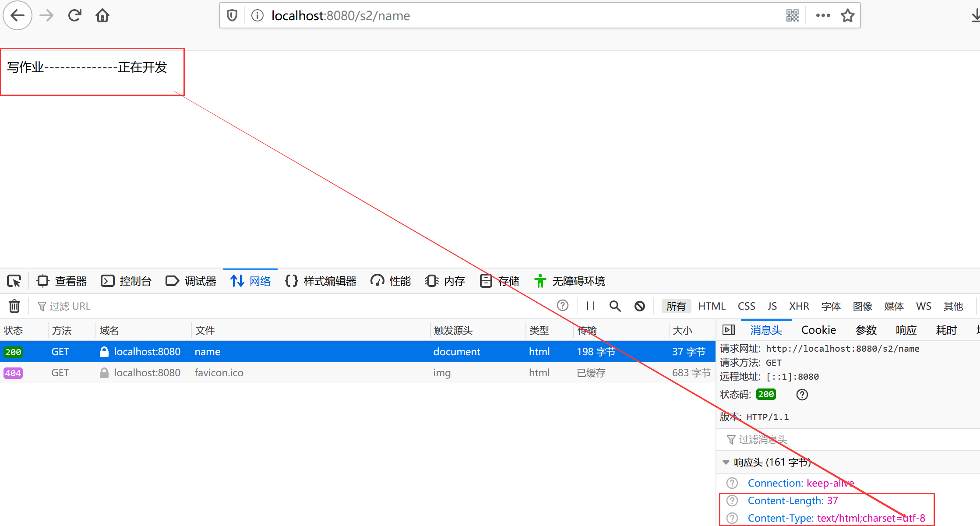Open the network panel help dropdown
Viewport: 980px width, 526px height.
click(562, 306)
